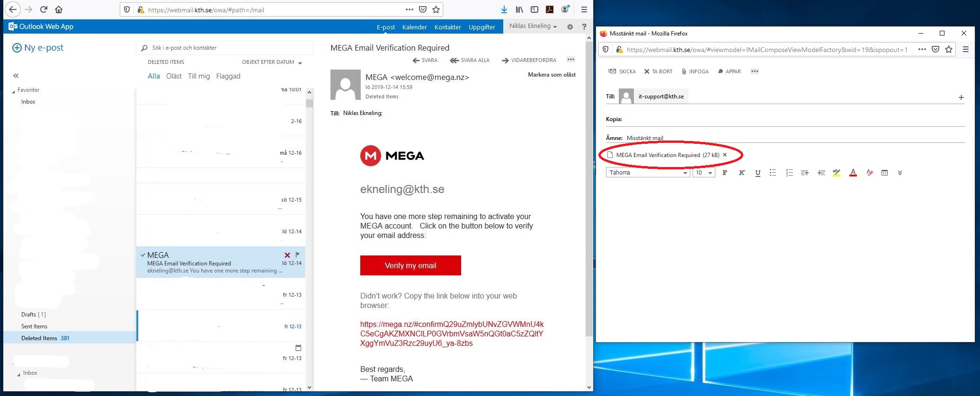Open the mega.nz confirmation link
The width and height of the screenshot is (980, 396).
point(452,334)
